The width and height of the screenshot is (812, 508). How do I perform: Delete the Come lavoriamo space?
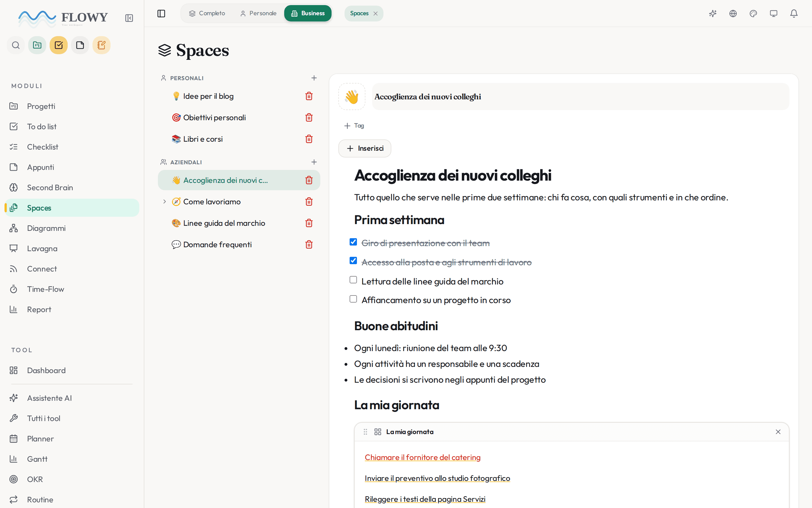[309, 202]
